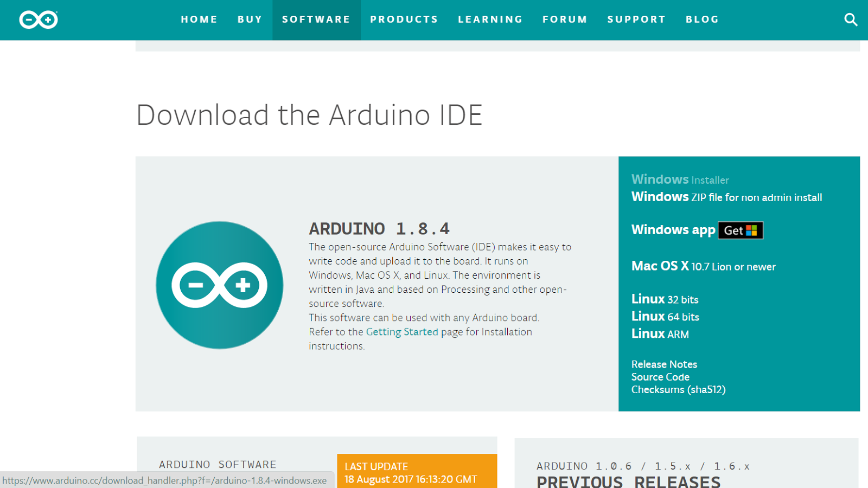Click the Arduino logo in the navigation bar

click(x=37, y=20)
